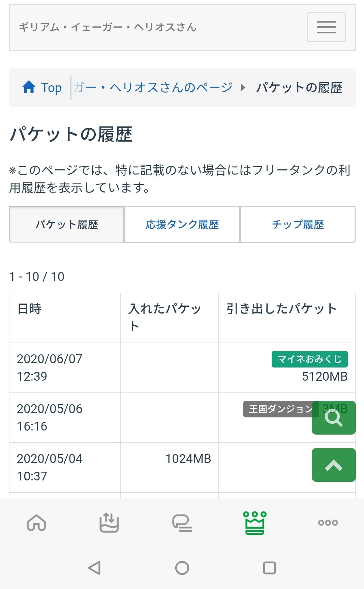This screenshot has height=589, width=364.
Task: Switch to the 応援タンク履歴 tab
Action: point(182,225)
